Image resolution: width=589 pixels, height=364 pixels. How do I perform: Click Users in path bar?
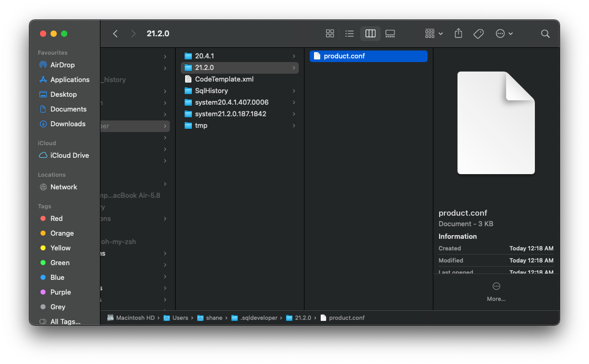(176, 318)
